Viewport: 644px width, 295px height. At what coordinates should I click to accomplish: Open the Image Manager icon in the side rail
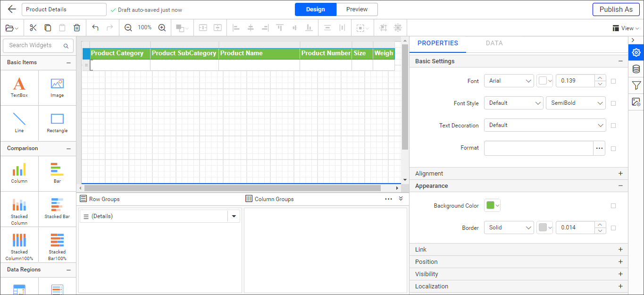click(636, 102)
